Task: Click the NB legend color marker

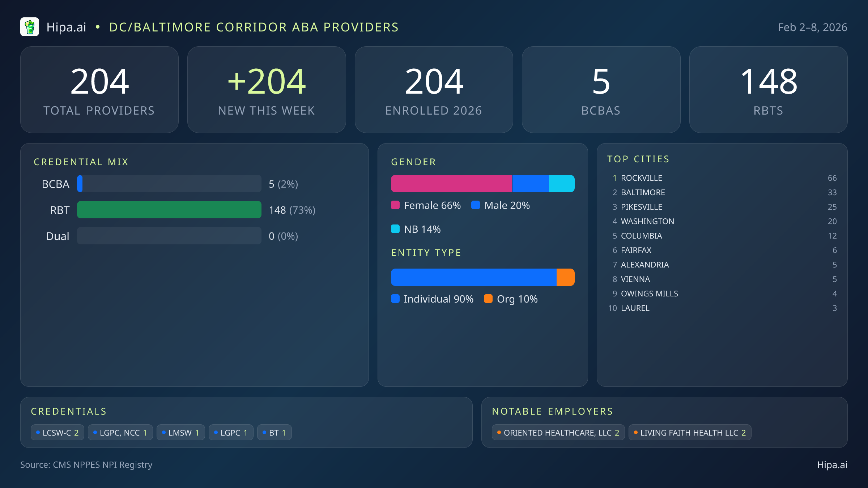Action: coord(396,229)
